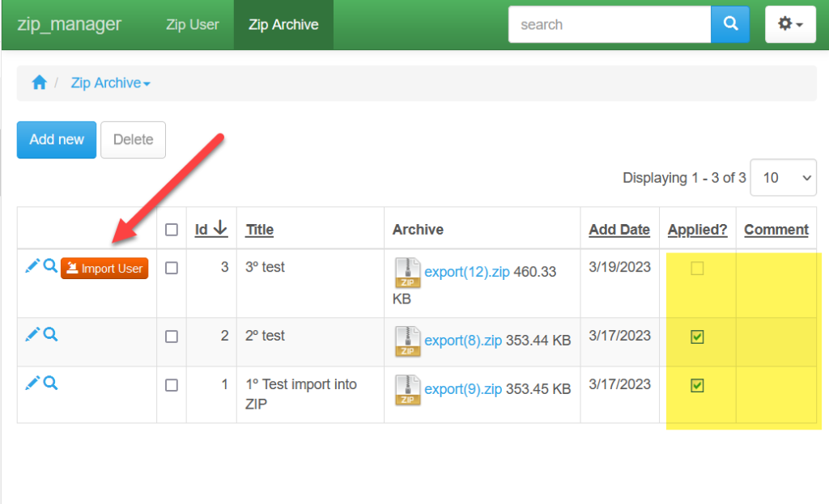Click the magnifier view icon for row 3
This screenshot has width=829, height=504.
[50, 266]
